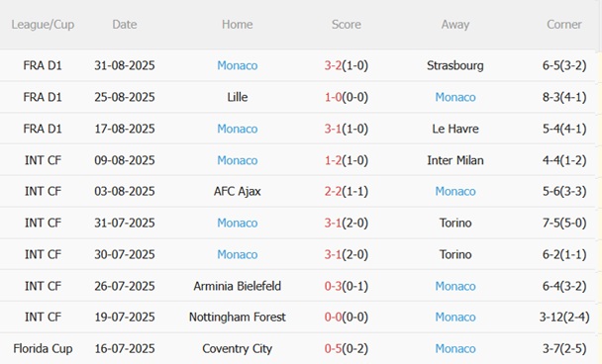The width and height of the screenshot is (602, 364).
Task: Select the Lille home team name
Action: [x=238, y=97]
